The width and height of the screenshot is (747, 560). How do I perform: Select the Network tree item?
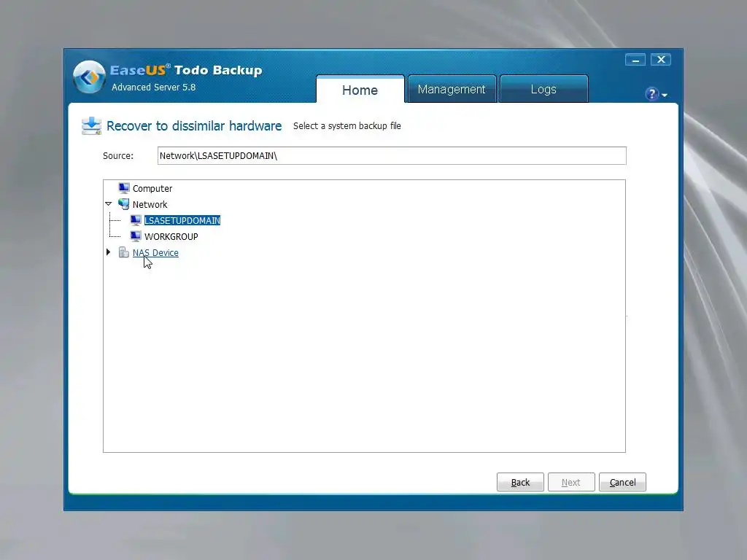(x=150, y=204)
